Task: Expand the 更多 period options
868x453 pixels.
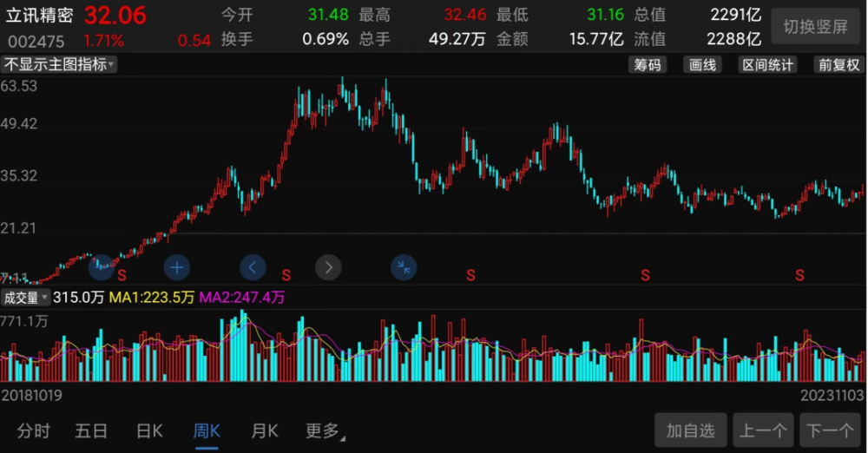Action: (x=325, y=430)
